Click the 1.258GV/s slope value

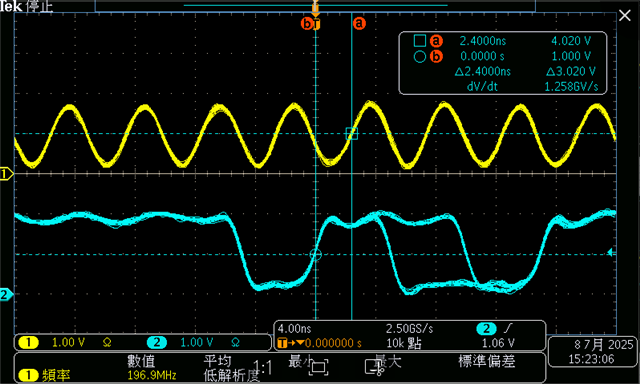pyautogui.click(x=571, y=87)
